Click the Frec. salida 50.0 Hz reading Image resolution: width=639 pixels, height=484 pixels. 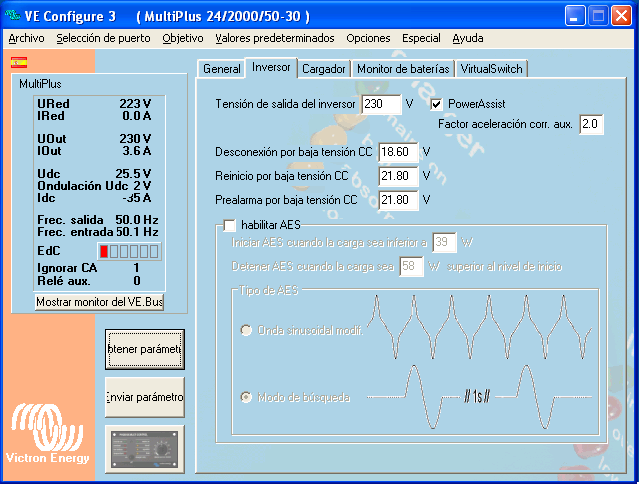98,220
